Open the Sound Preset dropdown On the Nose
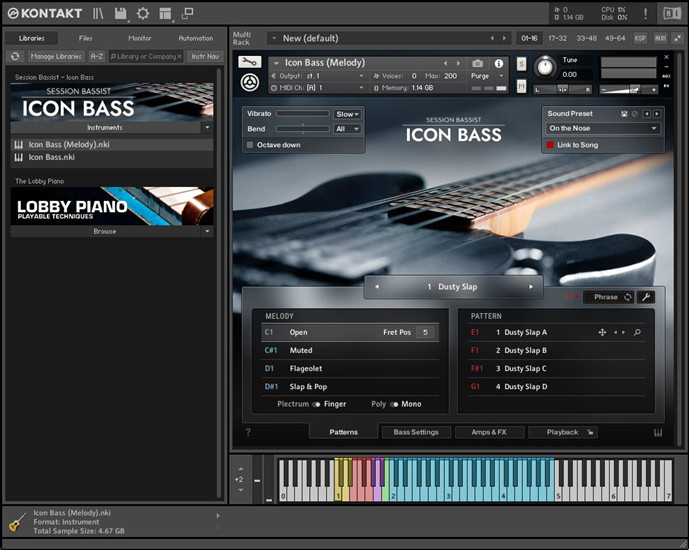 [x=603, y=128]
